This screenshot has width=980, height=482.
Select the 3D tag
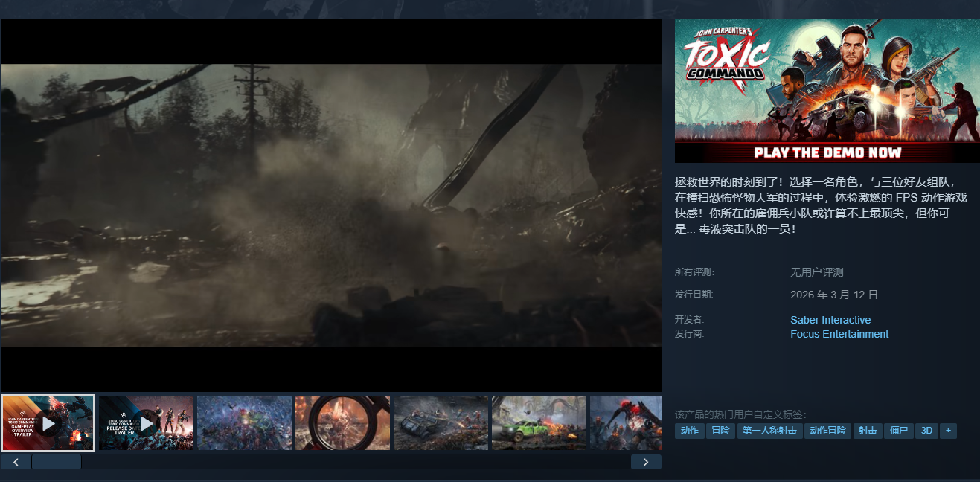click(926, 431)
